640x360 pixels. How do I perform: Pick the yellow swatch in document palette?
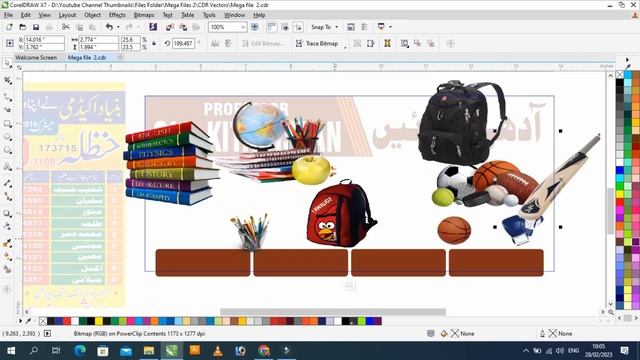coord(99,321)
